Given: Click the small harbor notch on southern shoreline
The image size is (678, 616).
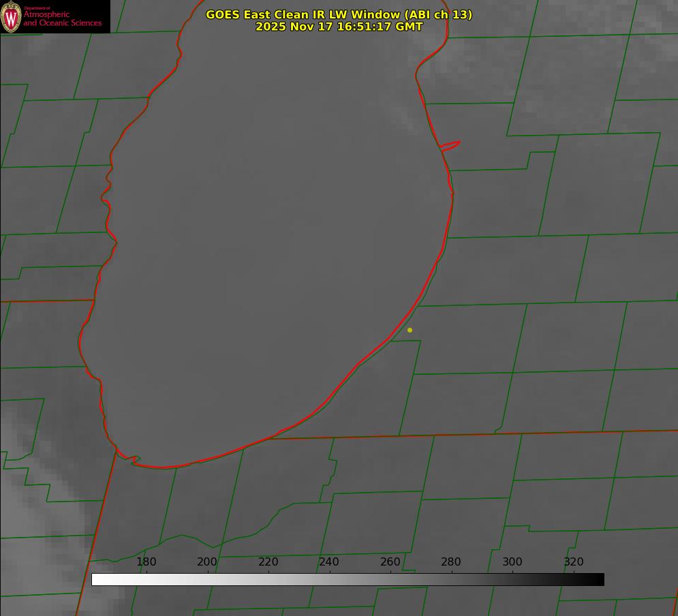Looking at the screenshot, I should coord(134,461).
